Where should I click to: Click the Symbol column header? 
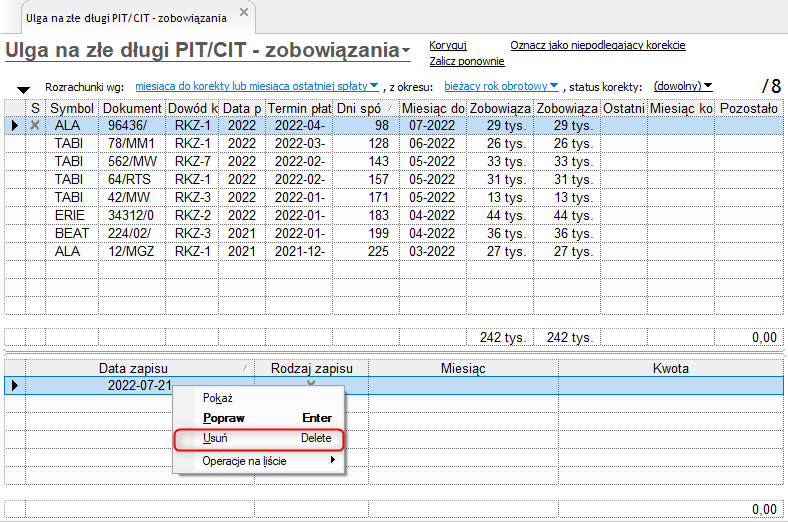click(72, 108)
